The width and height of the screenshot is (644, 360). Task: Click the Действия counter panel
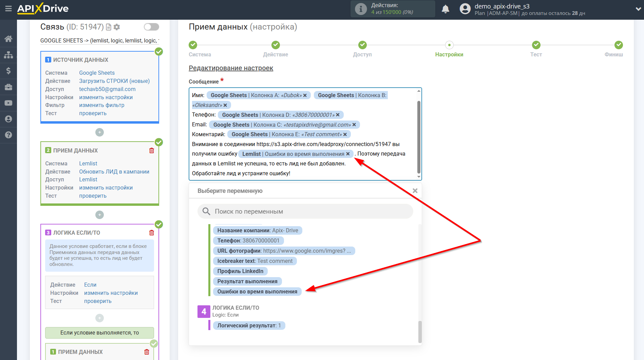click(x=393, y=9)
